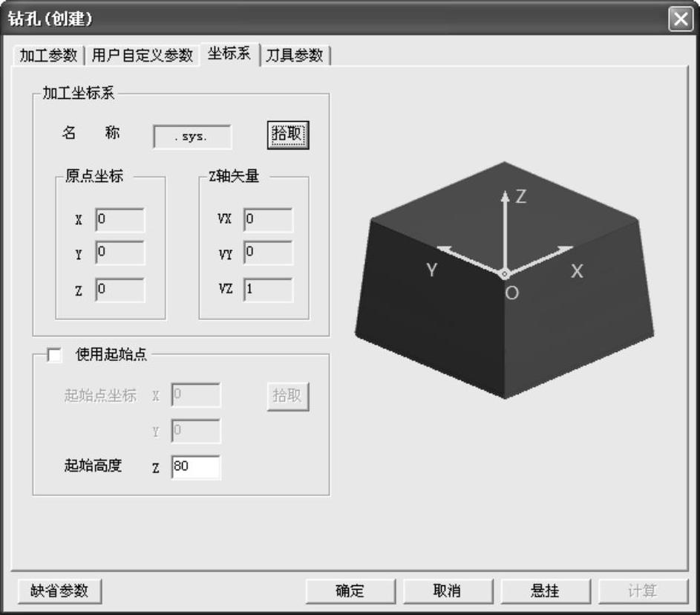
Task: Click the origin Y coordinate field
Action: click(x=120, y=253)
